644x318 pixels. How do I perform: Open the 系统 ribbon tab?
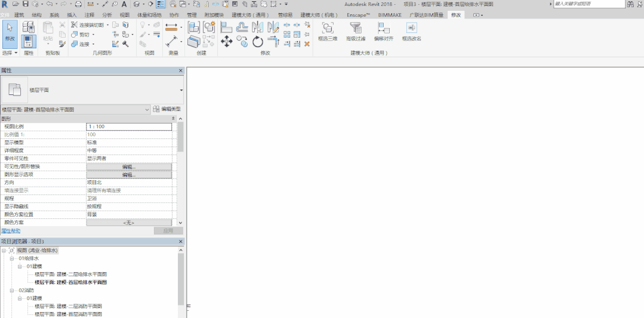click(54, 15)
